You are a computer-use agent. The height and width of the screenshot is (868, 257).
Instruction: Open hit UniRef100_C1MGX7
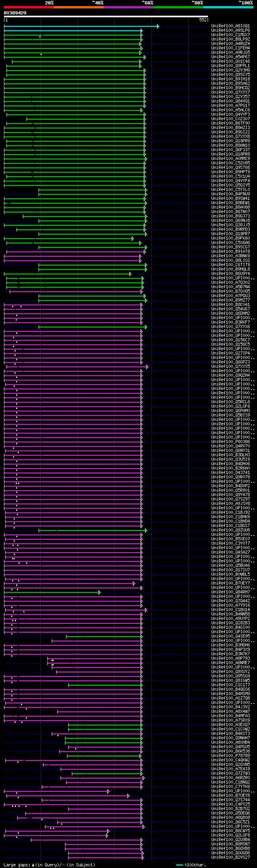click(x=230, y=35)
